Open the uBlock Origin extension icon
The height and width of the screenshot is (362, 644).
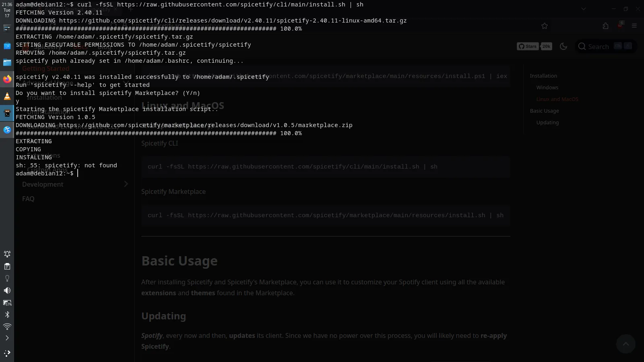[620, 25]
